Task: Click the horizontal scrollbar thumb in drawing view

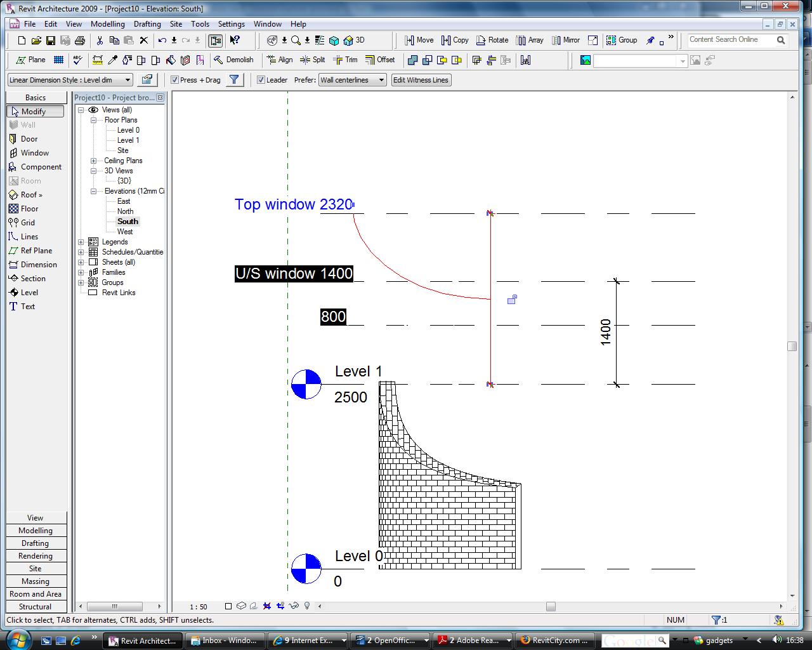Action: (x=551, y=606)
